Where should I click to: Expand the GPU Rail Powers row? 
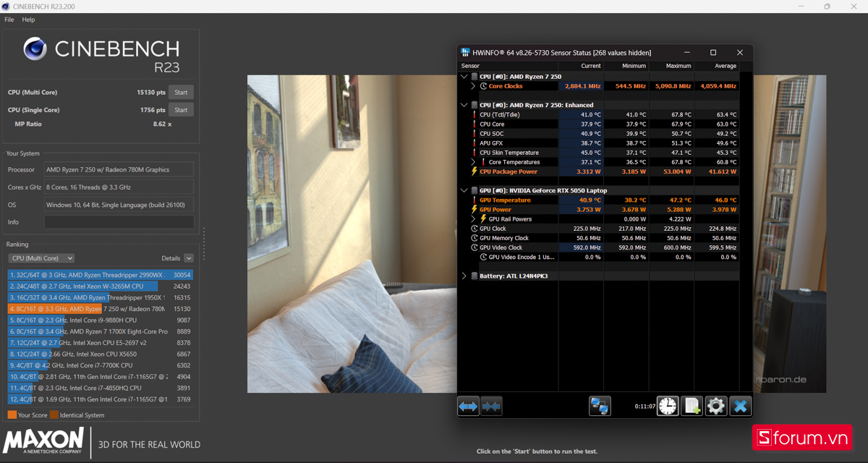[473, 219]
